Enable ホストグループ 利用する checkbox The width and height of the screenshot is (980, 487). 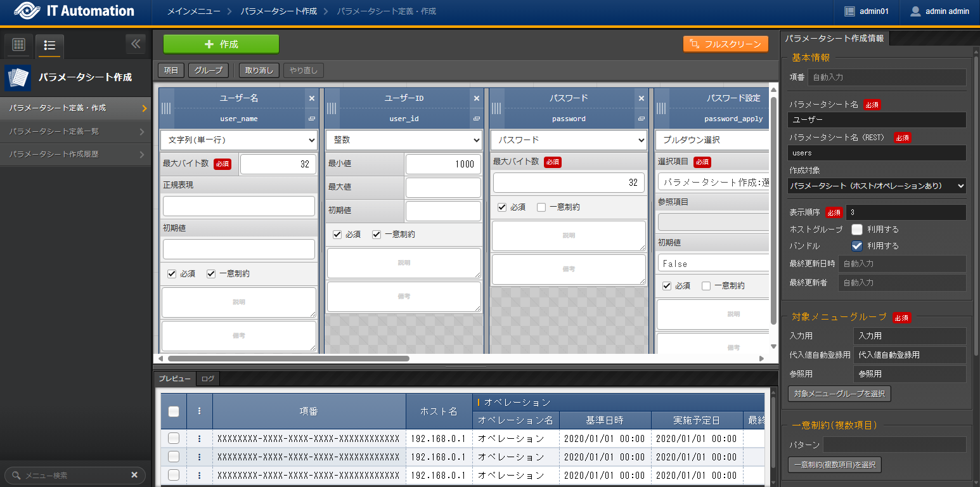857,230
